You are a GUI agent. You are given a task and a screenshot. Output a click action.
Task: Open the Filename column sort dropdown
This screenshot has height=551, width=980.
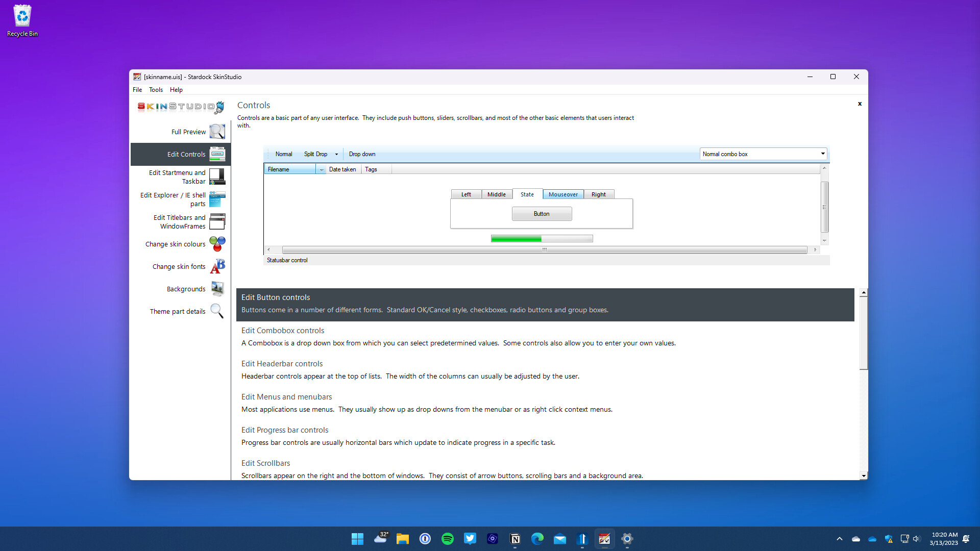coord(321,169)
